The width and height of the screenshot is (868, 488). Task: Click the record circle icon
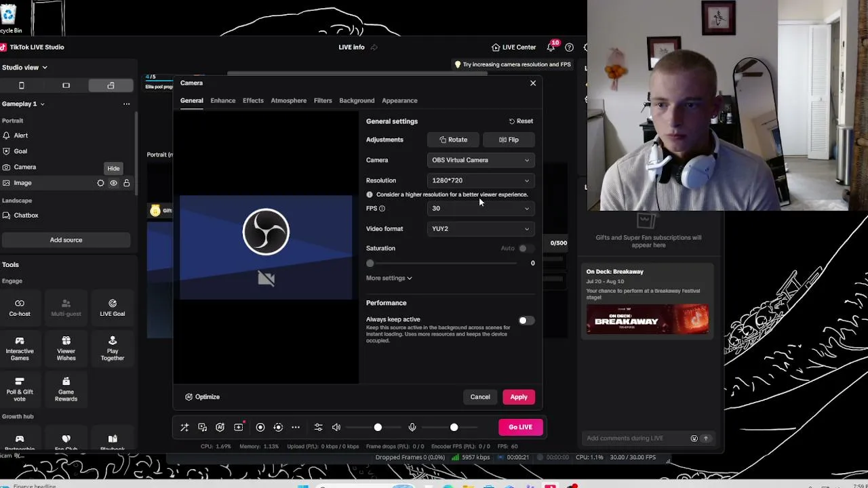[x=260, y=428]
